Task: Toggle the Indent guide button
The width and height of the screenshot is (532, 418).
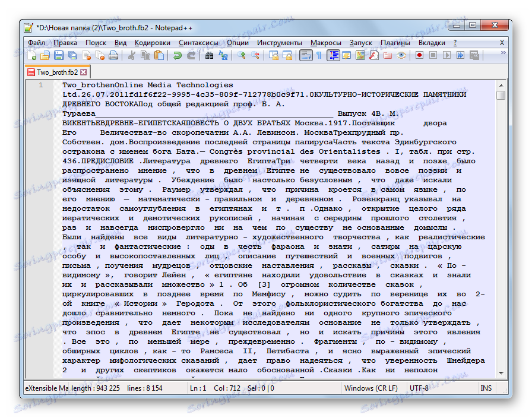Action: tap(333, 55)
